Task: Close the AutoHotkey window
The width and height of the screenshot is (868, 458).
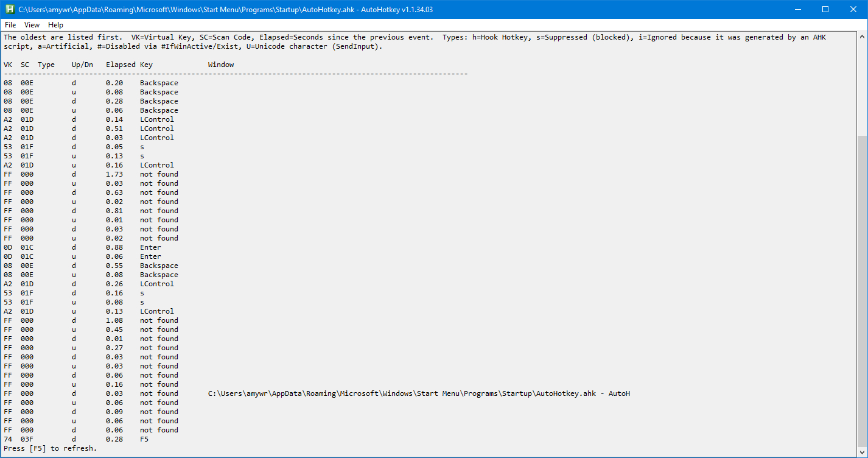Action: pyautogui.click(x=853, y=10)
